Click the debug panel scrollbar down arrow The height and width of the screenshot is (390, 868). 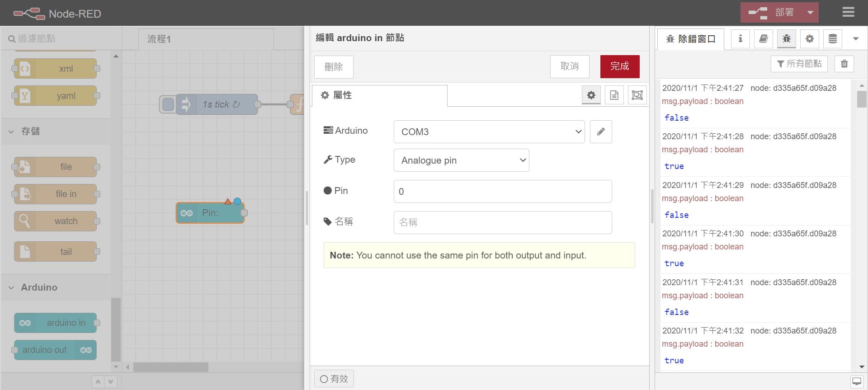click(862, 367)
